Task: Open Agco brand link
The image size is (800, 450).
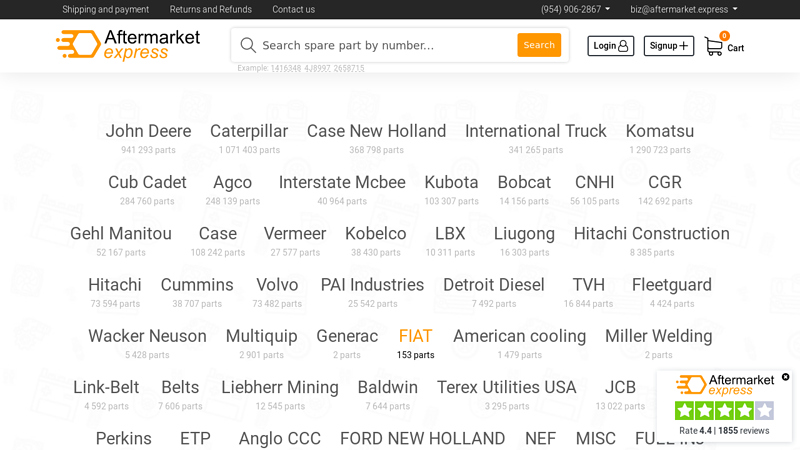Action: pyautogui.click(x=233, y=183)
